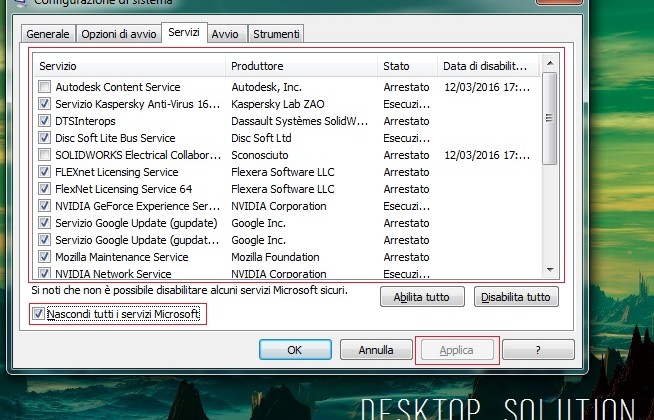Image resolution: width=654 pixels, height=420 pixels.
Task: Uncheck Servizio Kaspersky Anti-Virus checkbox
Action: (x=45, y=104)
